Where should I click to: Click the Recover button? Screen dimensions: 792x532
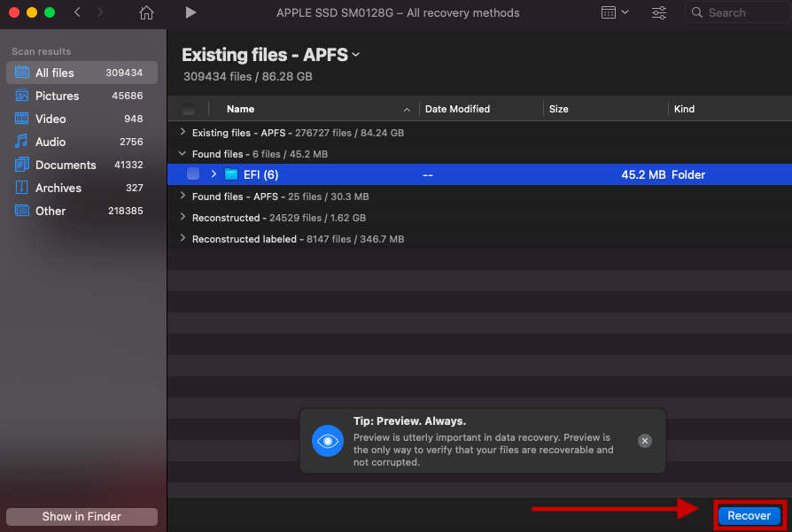pos(749,516)
